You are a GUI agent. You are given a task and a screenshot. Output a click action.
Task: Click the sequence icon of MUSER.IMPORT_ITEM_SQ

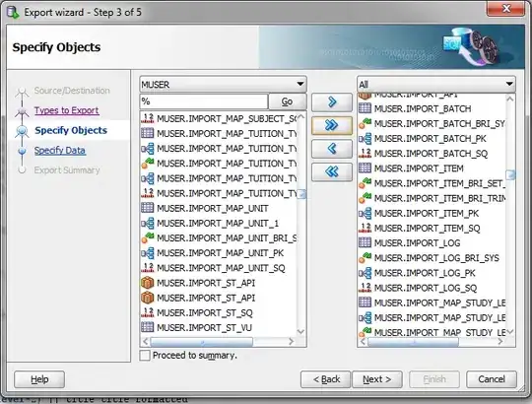click(x=366, y=228)
